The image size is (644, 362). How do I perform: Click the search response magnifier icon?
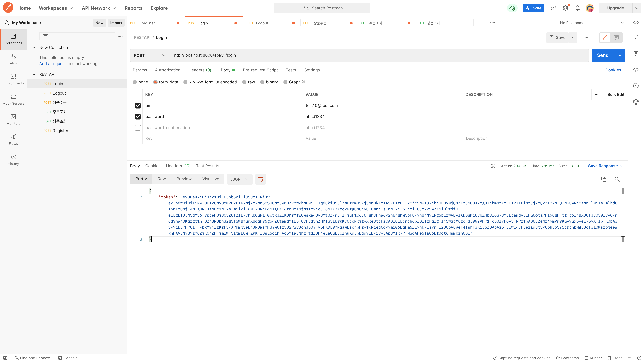click(617, 179)
